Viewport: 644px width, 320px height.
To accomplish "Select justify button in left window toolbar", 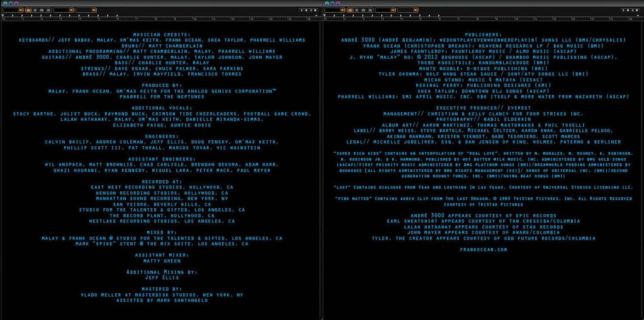I will (48, 10).
